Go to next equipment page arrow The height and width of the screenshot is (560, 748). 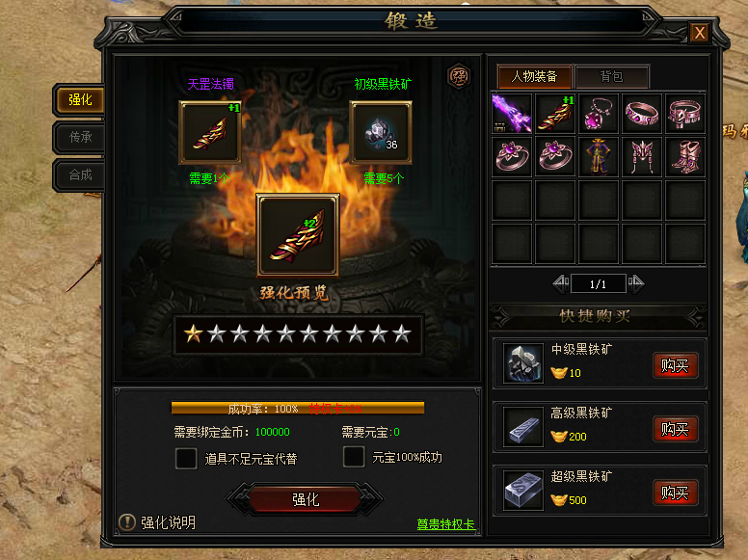pos(636,283)
